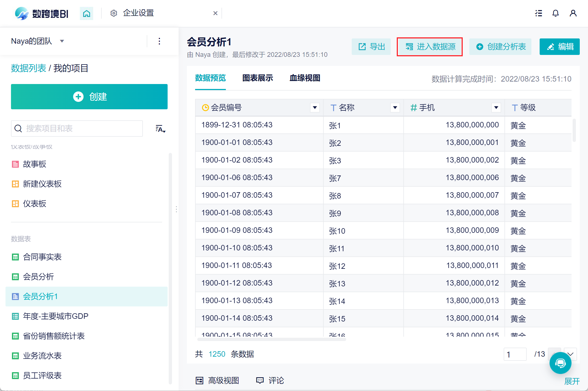Viewport: 588px width, 391px height.
Task: Open the notifications bell
Action: pos(556,13)
